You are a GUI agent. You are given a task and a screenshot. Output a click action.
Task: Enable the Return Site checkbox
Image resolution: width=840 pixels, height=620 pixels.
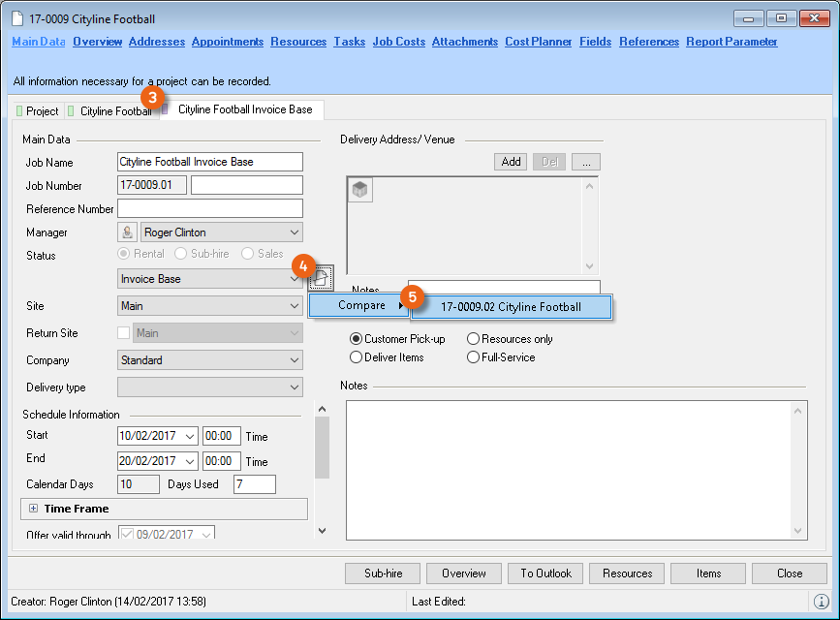click(123, 333)
